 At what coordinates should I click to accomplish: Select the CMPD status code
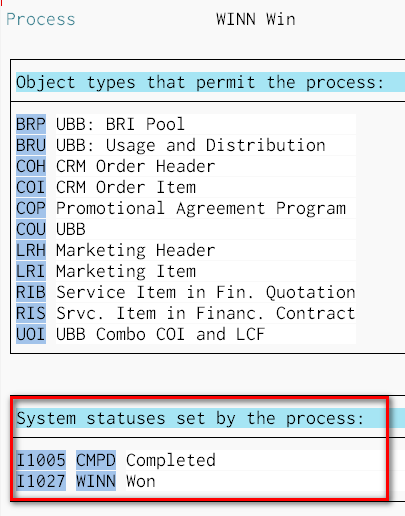pyautogui.click(x=96, y=460)
